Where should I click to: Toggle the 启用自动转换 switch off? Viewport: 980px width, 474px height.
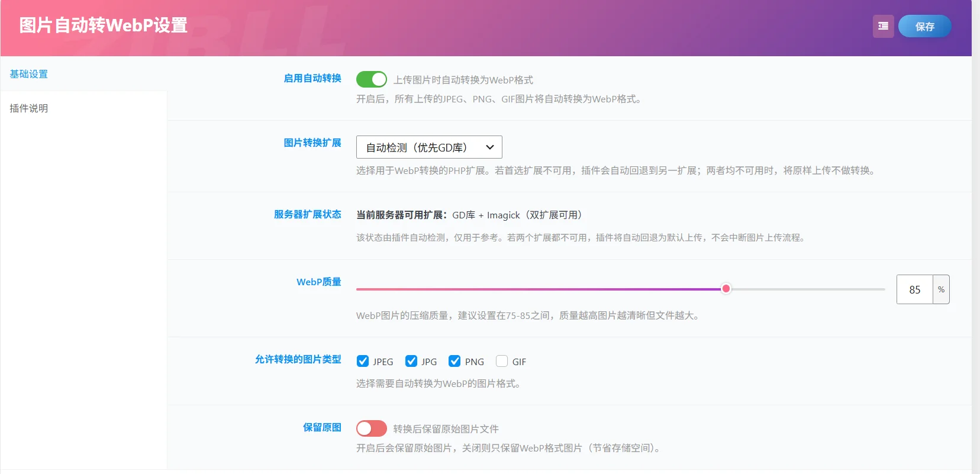point(372,79)
